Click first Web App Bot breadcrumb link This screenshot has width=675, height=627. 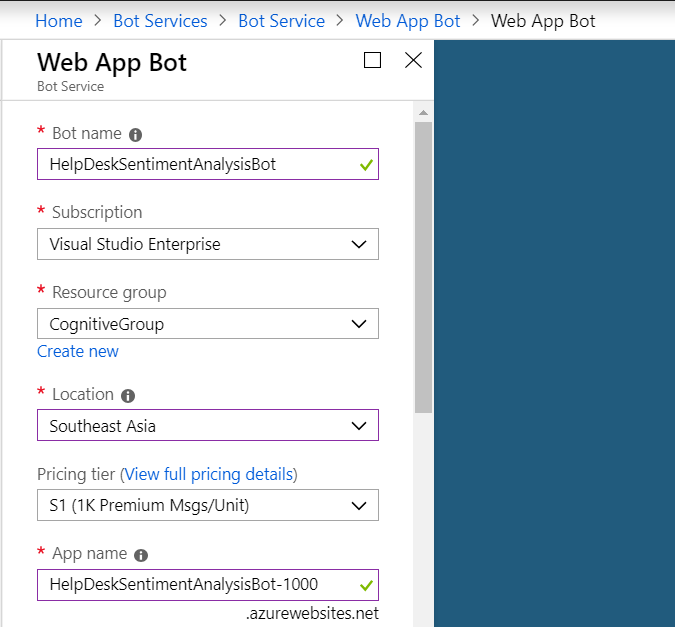(407, 20)
